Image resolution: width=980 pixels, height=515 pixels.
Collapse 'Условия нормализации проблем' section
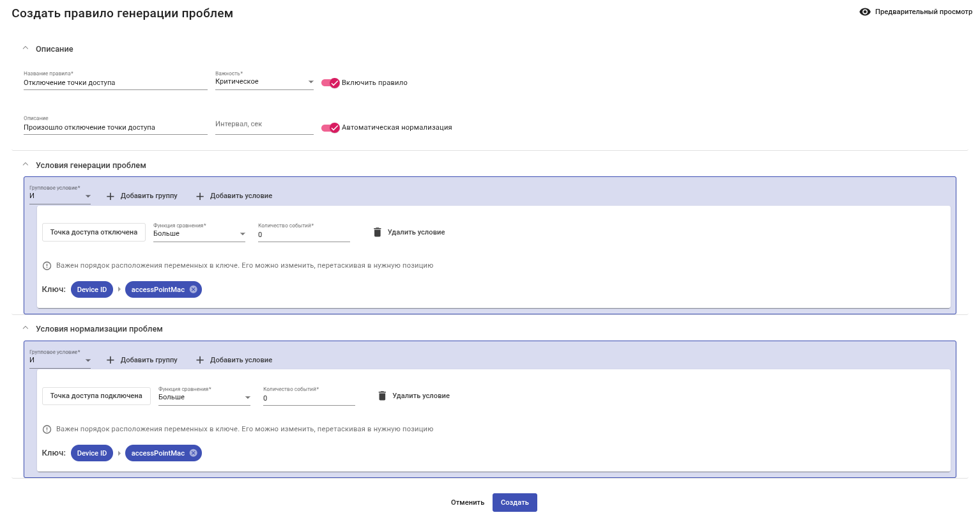click(x=26, y=328)
